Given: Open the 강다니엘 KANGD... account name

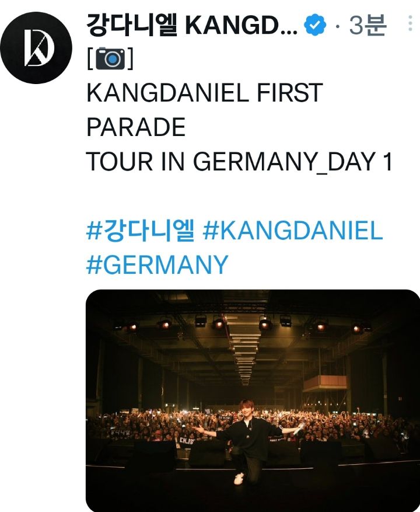Looking at the screenshot, I should (192, 26).
